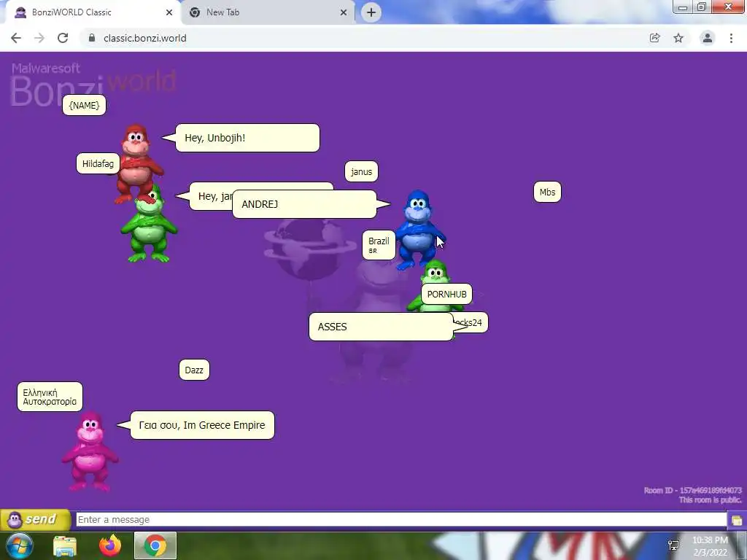Viewport: 747px width, 560px height.
Task: Restore down the Chrome window
Action: (701, 7)
